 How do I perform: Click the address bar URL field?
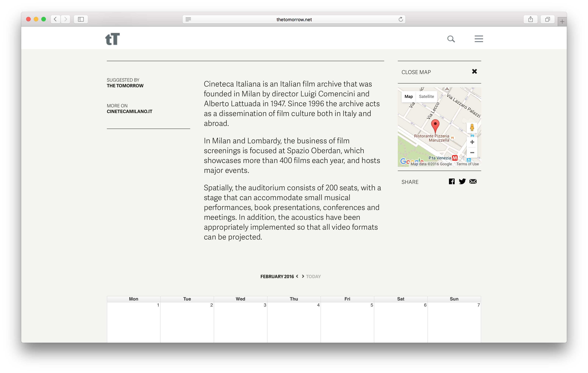[294, 20]
